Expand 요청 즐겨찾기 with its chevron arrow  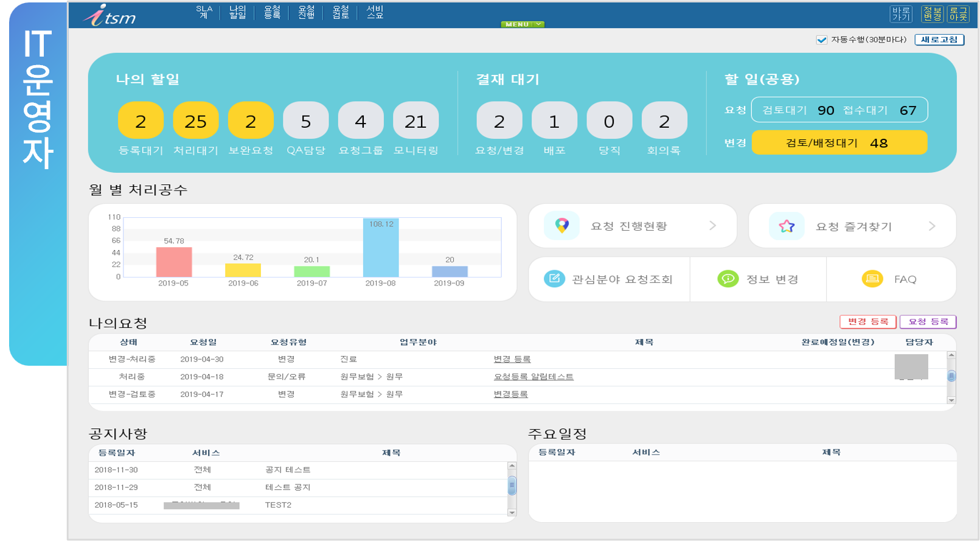pyautogui.click(x=932, y=226)
